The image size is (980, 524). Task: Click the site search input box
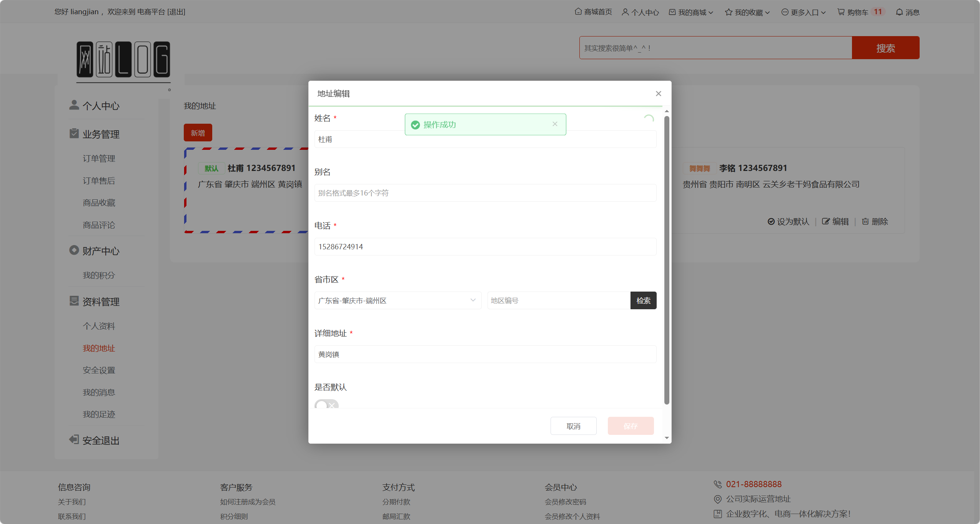[x=715, y=48]
